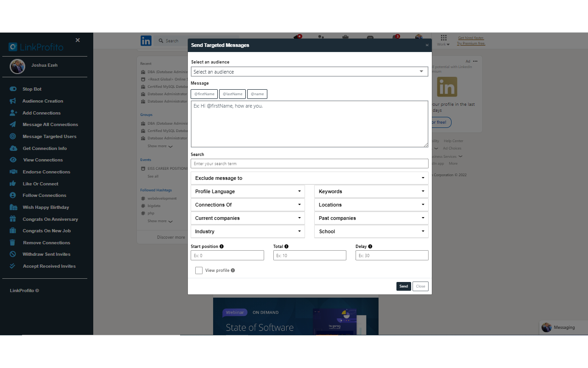Open Congrats On Anniversary in the sidebar

(51, 219)
